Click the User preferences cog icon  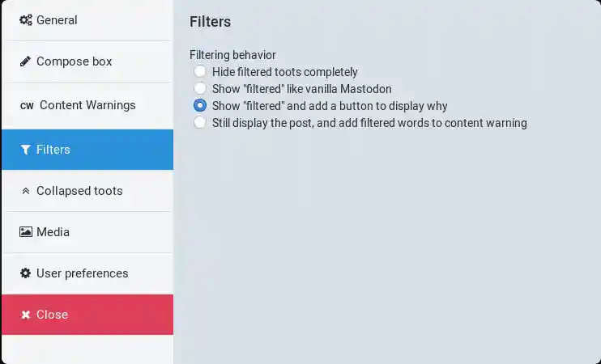coord(26,273)
